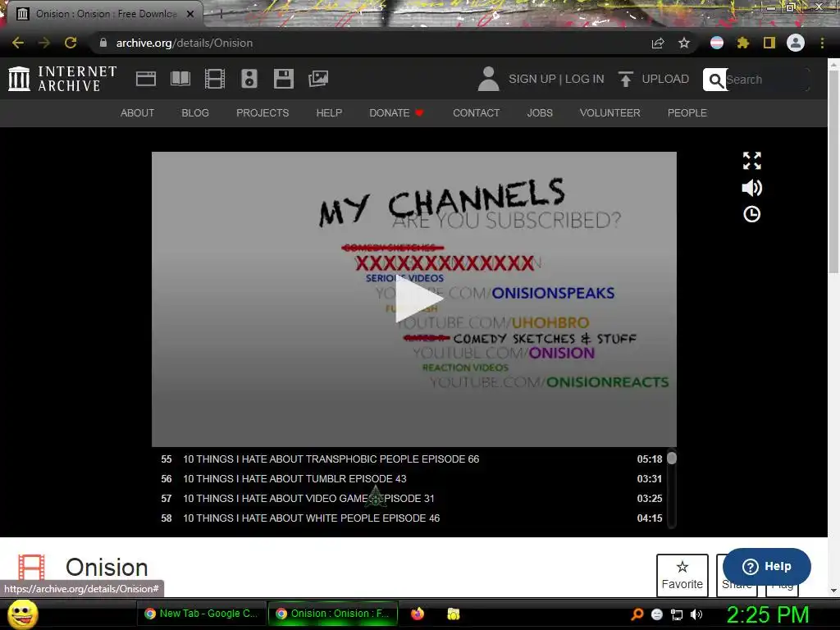Toggle the browser side panel icon
Viewport: 840px width, 630px height.
[x=769, y=43]
